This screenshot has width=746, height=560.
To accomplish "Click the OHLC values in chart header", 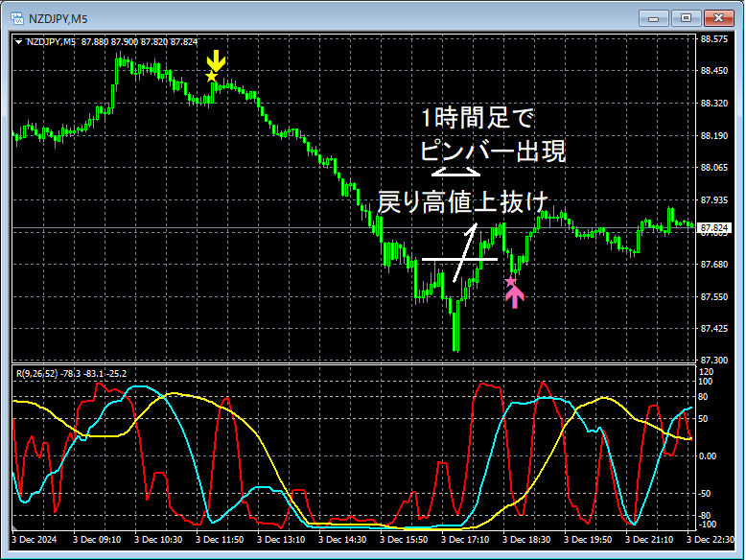I will [139, 42].
